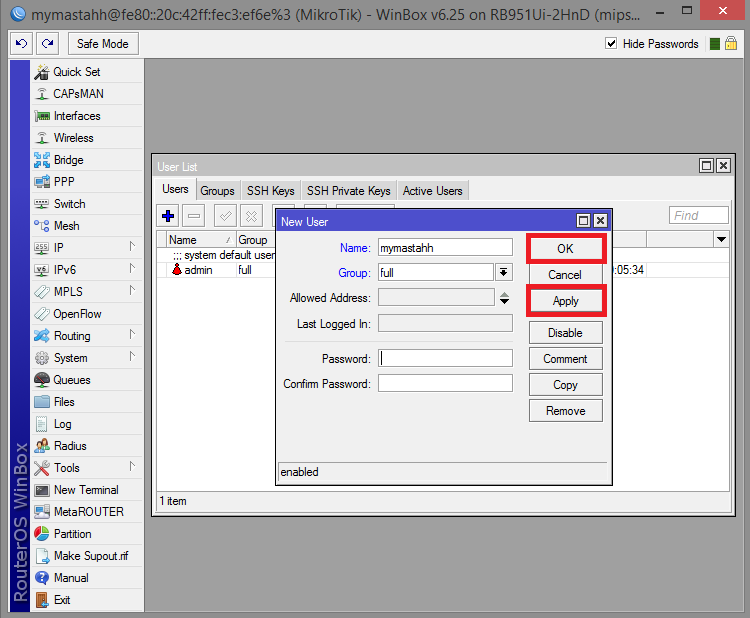Switch to the Active Users tab
Viewport: 750px width, 618px height.
point(432,191)
